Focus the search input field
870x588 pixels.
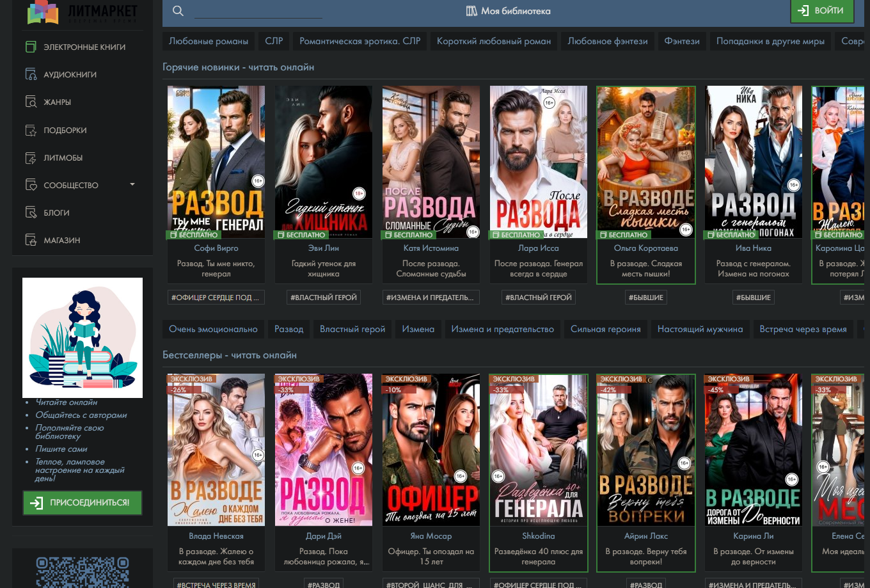click(258, 11)
